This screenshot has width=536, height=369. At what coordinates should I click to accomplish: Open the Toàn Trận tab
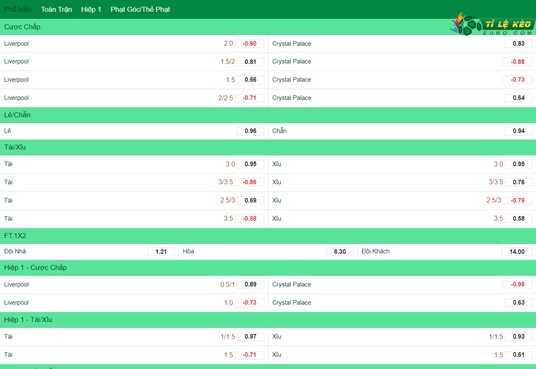tap(56, 9)
